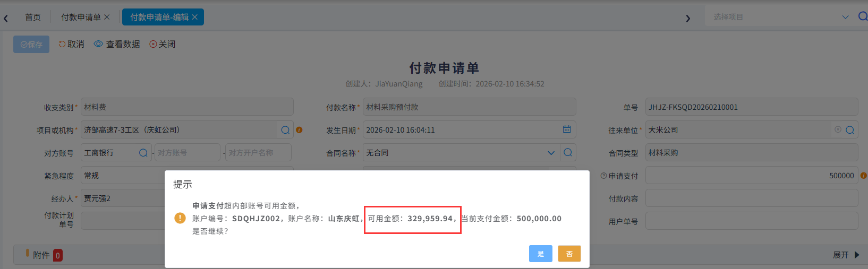Click the search icon in 往来单位 field

coord(850,130)
